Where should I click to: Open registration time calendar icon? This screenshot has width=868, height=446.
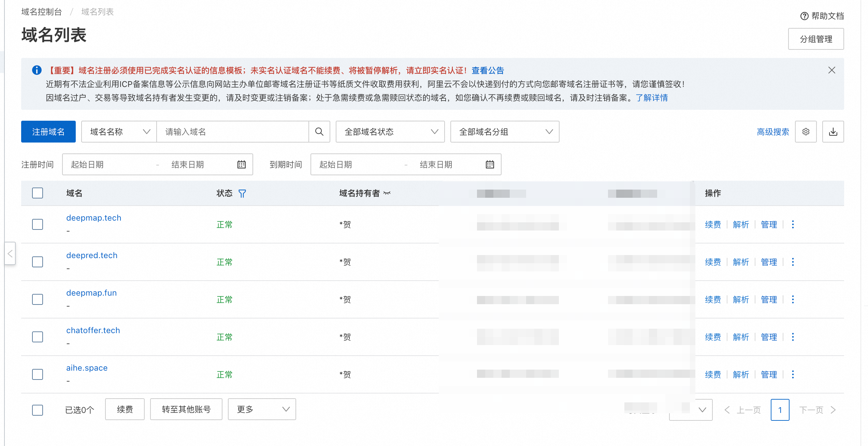point(242,164)
